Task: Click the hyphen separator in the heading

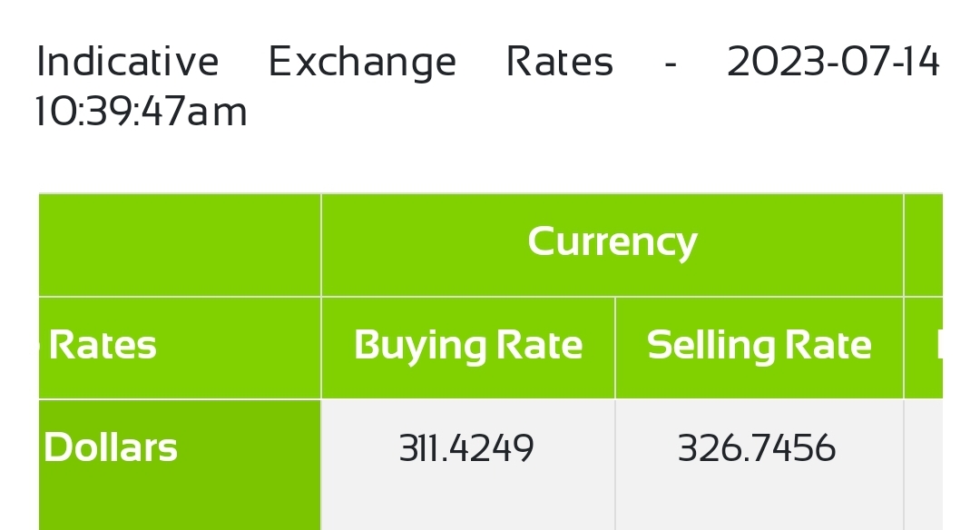Action: click(671, 64)
